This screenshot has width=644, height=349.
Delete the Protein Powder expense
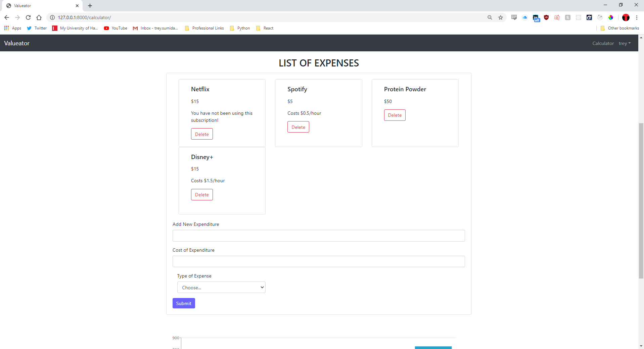point(395,115)
